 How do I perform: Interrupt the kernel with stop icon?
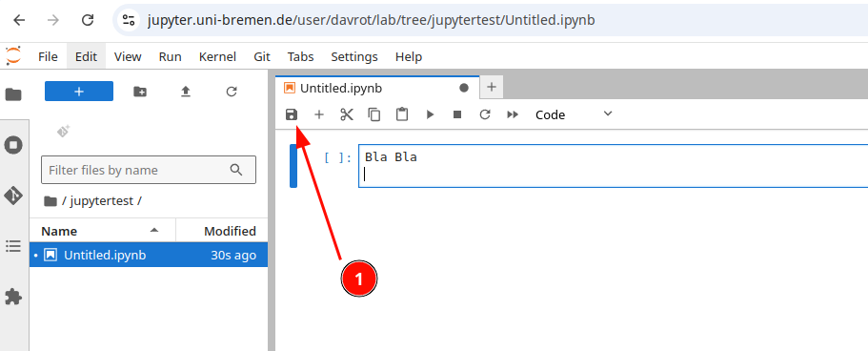tap(457, 114)
